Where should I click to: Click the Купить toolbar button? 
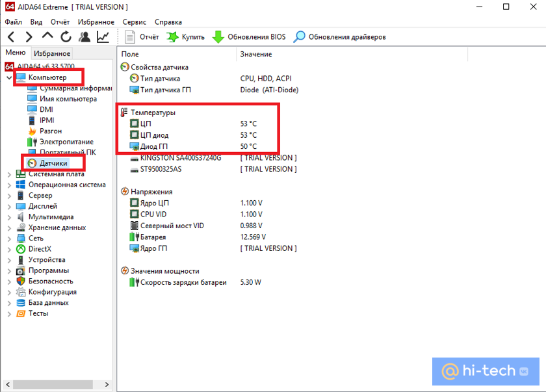[186, 37]
